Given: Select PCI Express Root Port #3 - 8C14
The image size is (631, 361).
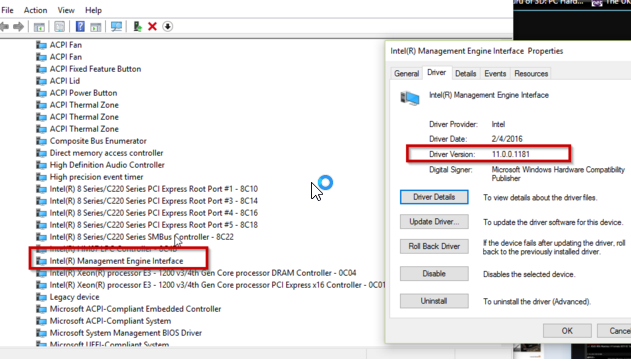Looking at the screenshot, I should pyautogui.click(x=147, y=201).
